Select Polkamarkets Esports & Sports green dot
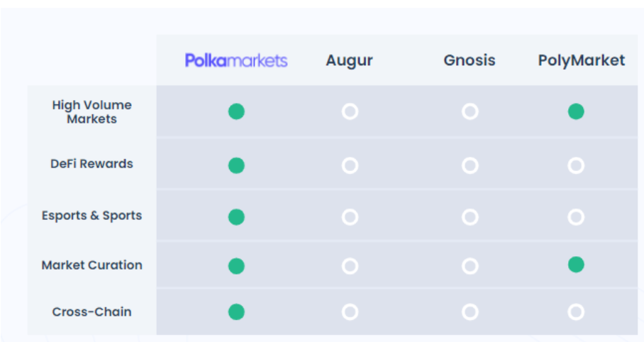The height and width of the screenshot is (342, 644). click(x=237, y=217)
